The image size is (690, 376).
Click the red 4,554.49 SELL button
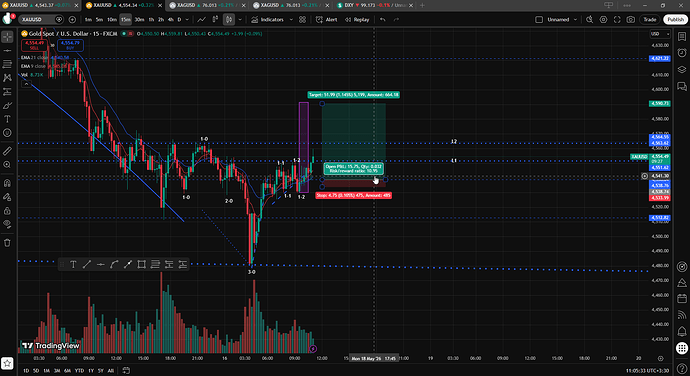coord(34,45)
